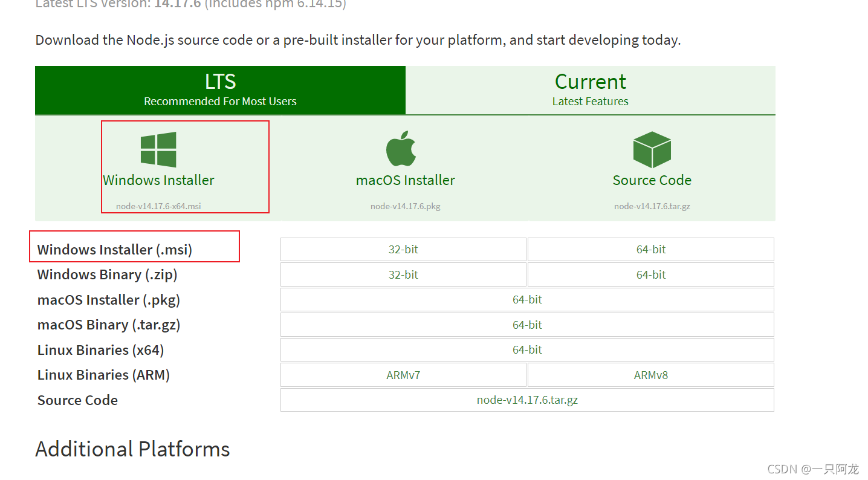Download 64-bit macOS Binary (.tar.gz)
Viewport: 868px width, 480px height.
pyautogui.click(x=527, y=325)
